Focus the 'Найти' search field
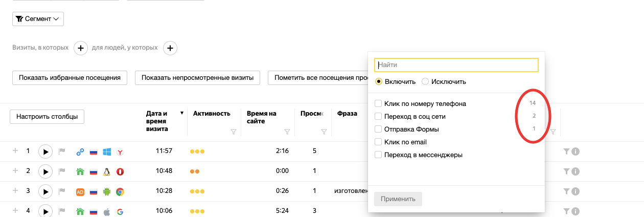 click(456, 65)
